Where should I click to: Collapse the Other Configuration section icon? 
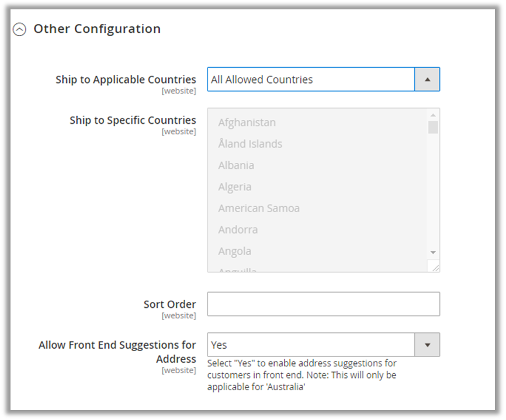pyautogui.click(x=20, y=29)
